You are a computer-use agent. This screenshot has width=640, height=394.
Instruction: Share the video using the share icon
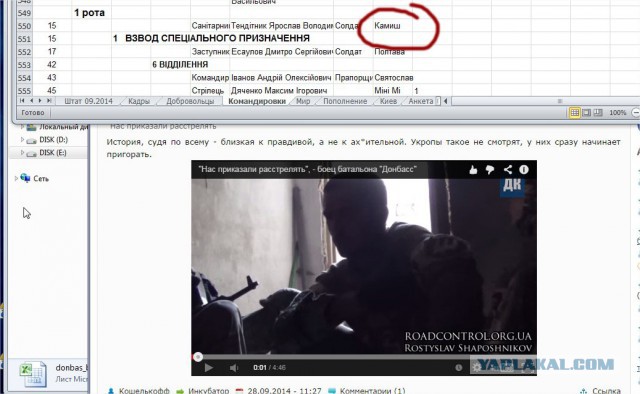click(x=507, y=169)
